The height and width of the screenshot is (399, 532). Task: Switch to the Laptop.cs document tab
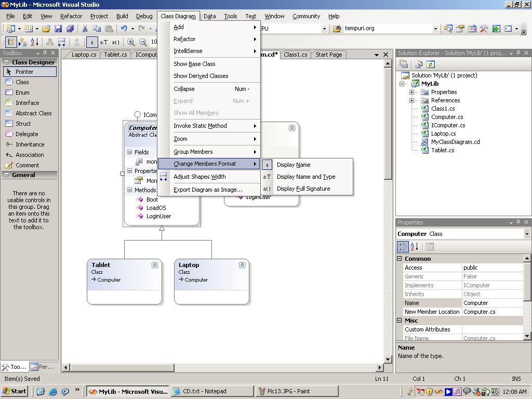tap(84, 55)
